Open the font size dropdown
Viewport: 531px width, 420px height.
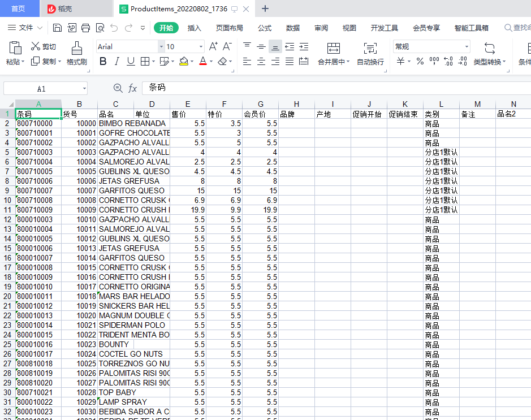[201, 46]
